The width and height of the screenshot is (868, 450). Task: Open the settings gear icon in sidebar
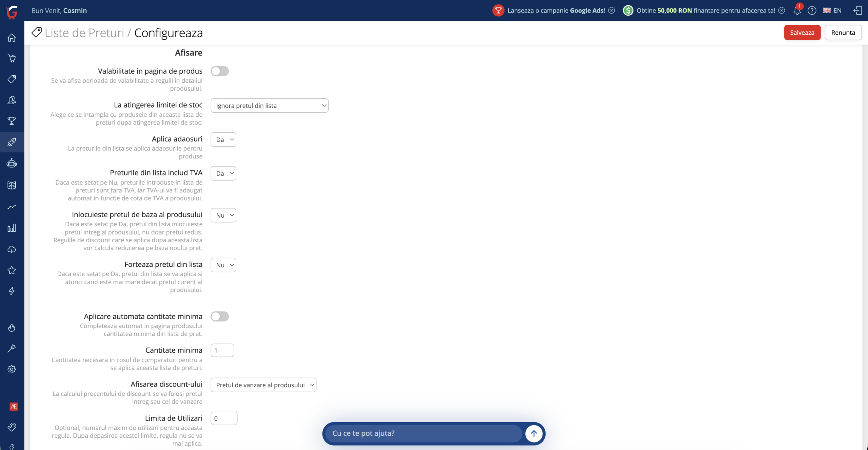click(x=12, y=369)
